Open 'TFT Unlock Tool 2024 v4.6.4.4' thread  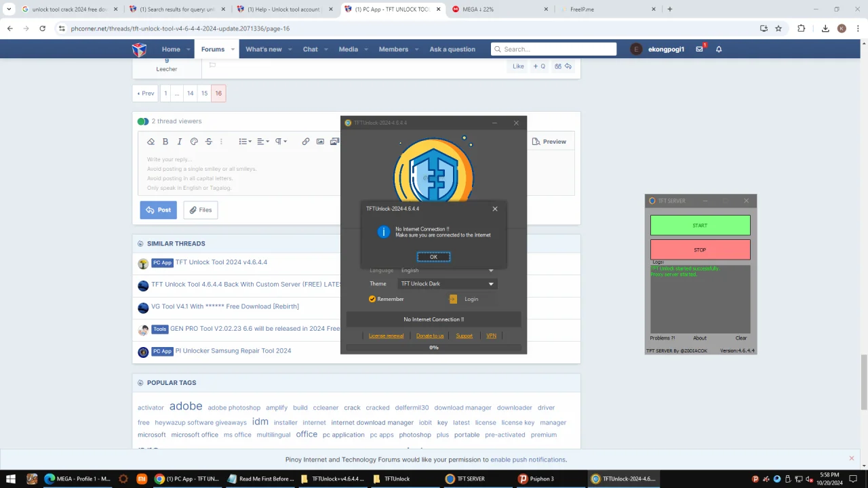(221, 262)
